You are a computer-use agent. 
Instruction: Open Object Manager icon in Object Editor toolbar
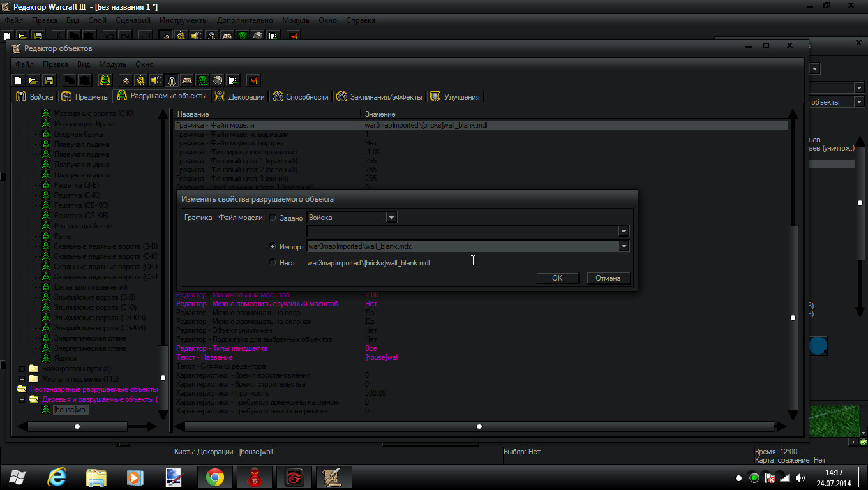pyautogui.click(x=218, y=80)
